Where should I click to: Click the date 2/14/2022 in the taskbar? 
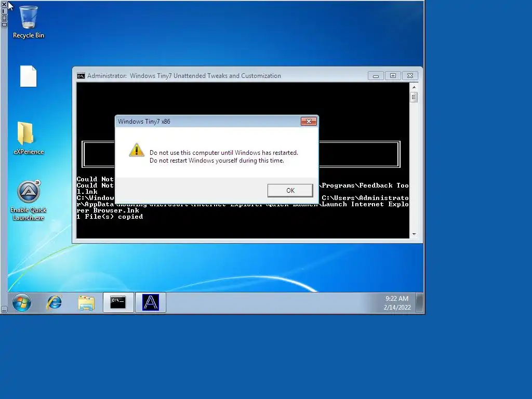click(397, 308)
